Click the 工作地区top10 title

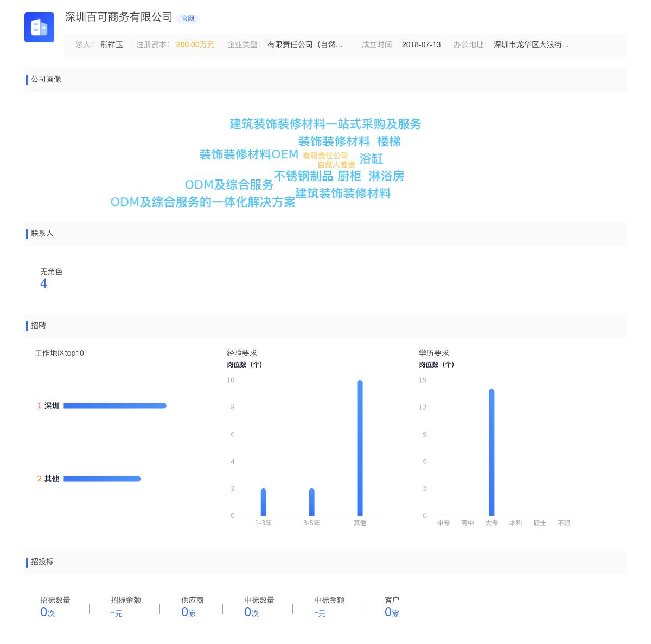(x=60, y=353)
